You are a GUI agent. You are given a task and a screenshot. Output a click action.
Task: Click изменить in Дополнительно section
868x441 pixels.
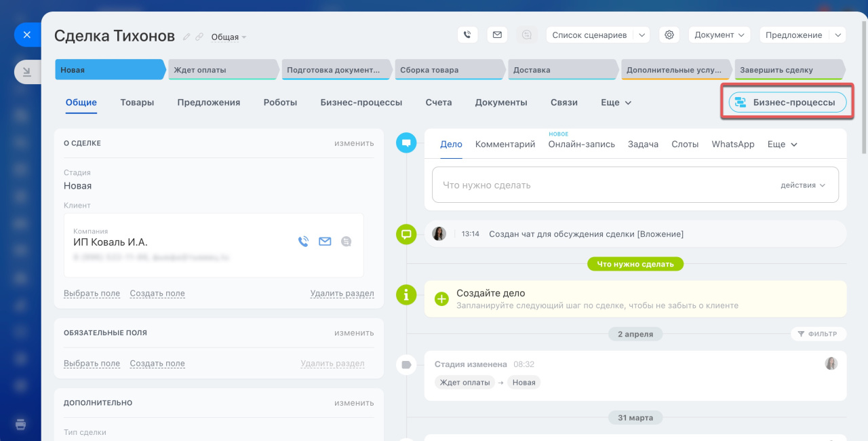354,403
